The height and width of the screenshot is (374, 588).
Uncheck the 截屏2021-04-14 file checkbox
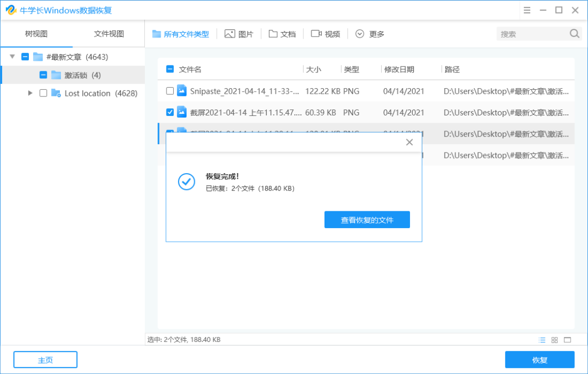[170, 112]
